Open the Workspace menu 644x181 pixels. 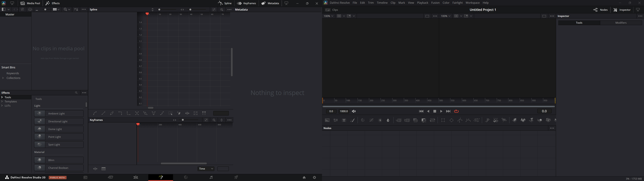(x=472, y=3)
